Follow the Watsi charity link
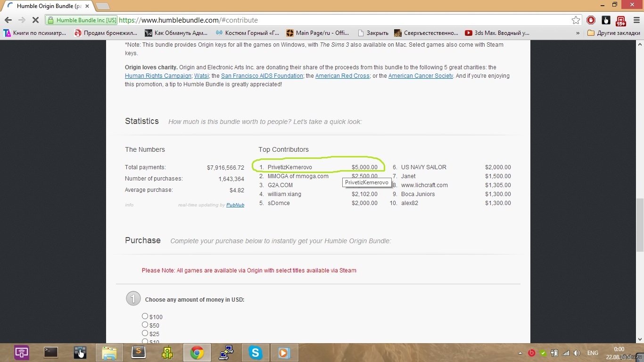This screenshot has width=644, height=362. pyautogui.click(x=201, y=76)
